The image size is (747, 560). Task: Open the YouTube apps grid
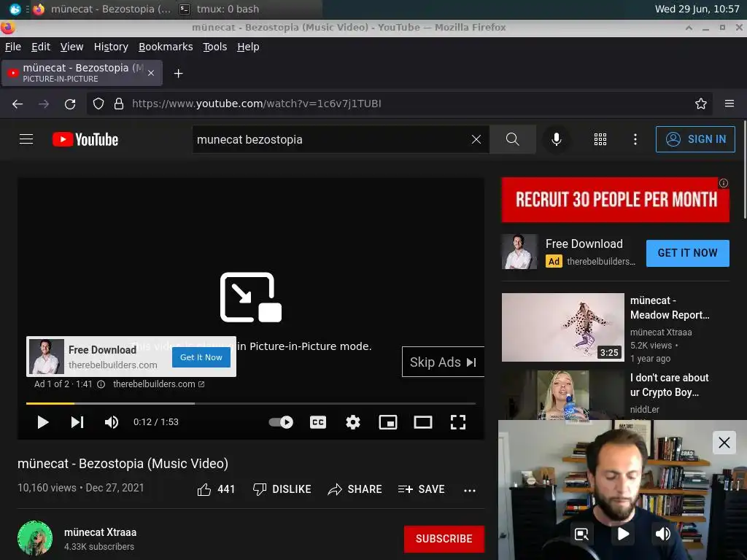tap(600, 139)
